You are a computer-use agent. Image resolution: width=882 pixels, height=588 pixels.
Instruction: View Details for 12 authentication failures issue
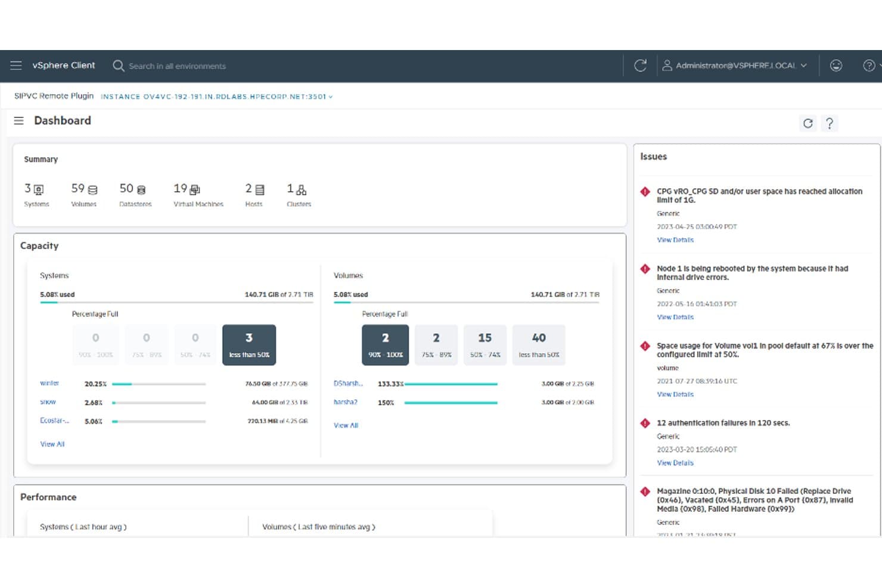tap(675, 463)
